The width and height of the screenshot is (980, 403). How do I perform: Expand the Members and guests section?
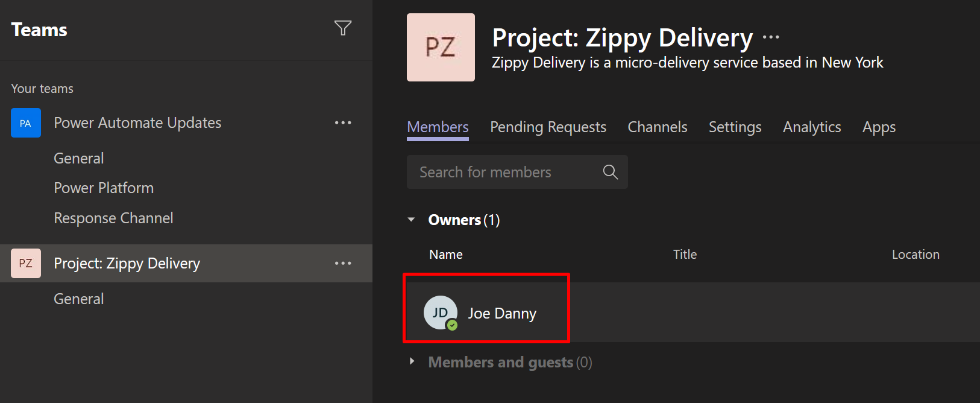(412, 361)
